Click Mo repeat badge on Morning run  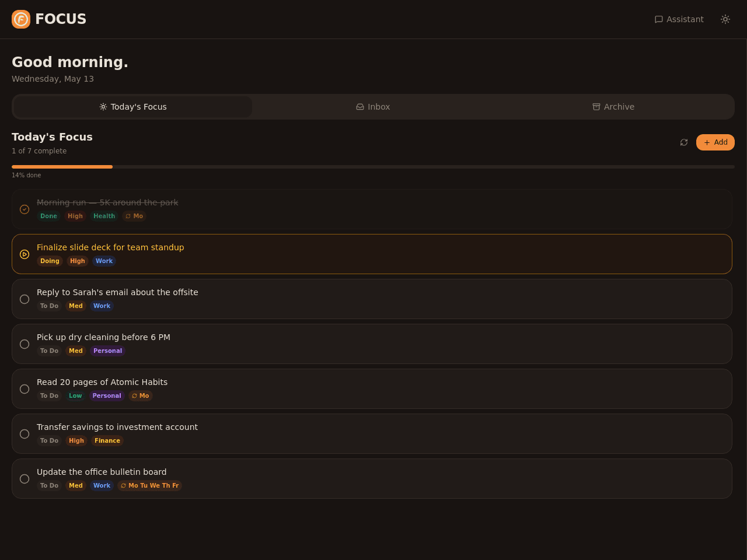tap(134, 216)
